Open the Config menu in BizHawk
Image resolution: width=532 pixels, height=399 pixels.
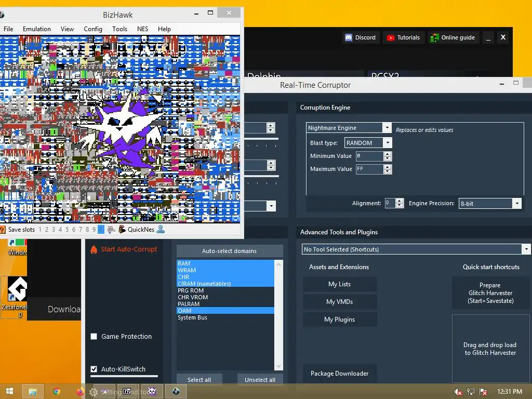pyautogui.click(x=93, y=29)
